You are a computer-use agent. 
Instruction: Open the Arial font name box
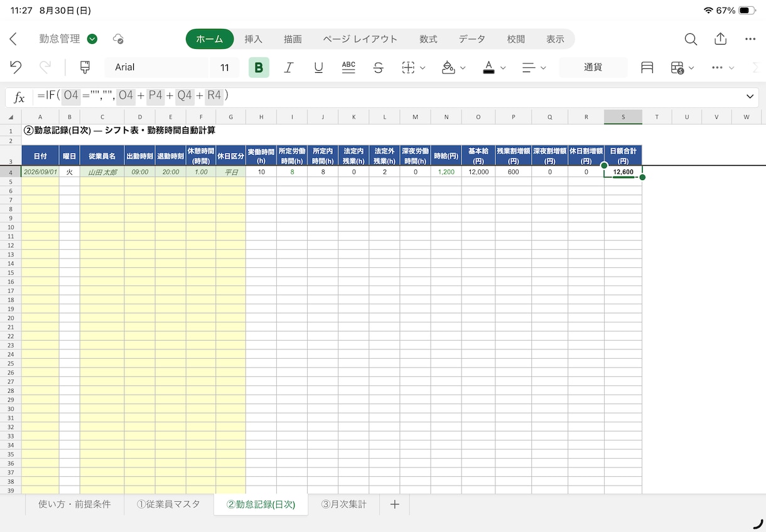tap(156, 67)
